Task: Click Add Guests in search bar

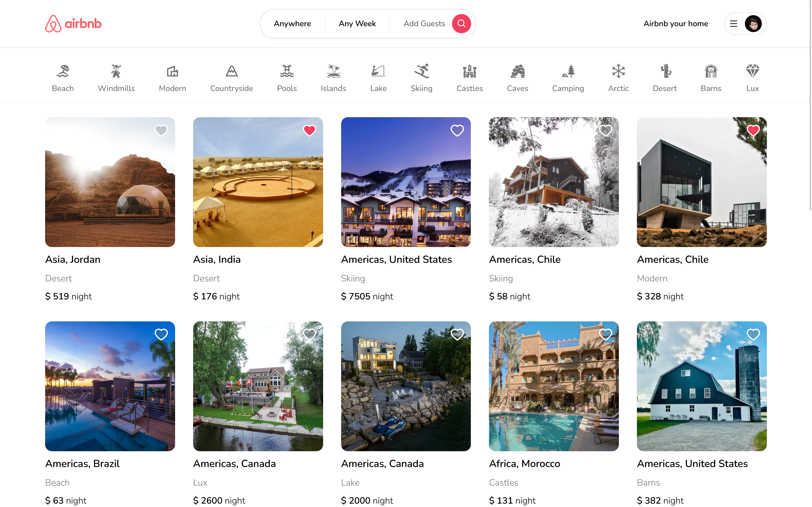Action: click(x=424, y=23)
